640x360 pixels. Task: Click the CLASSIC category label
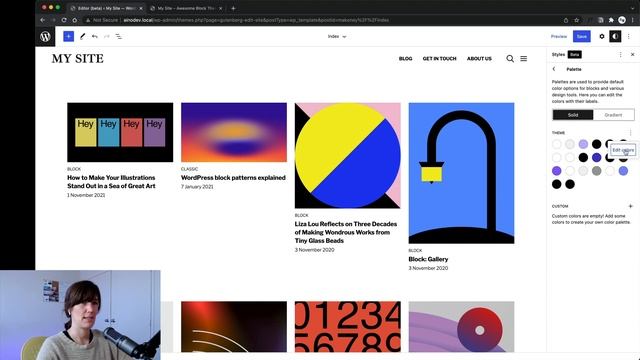point(189,169)
